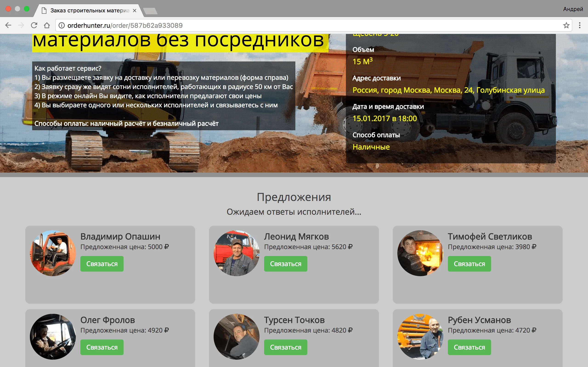
Task: Bookmark page with the star icon
Action: (566, 25)
